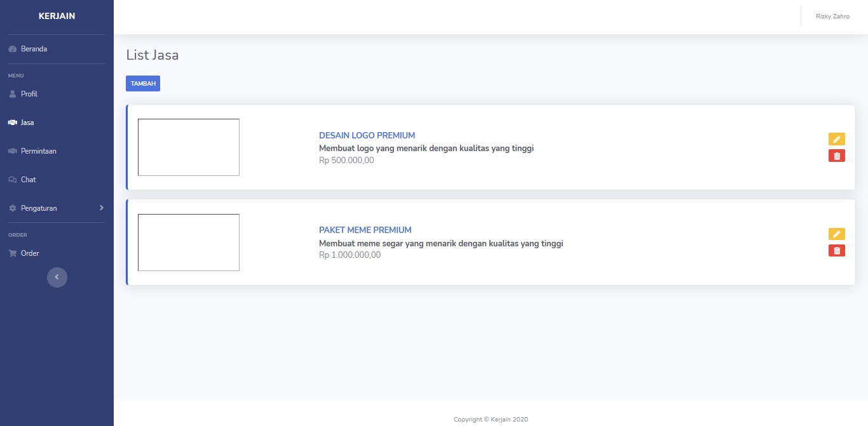Viewport: 868px width, 426px height.
Task: Open the PAKET MEME PREMIUM title link
Action: click(365, 230)
